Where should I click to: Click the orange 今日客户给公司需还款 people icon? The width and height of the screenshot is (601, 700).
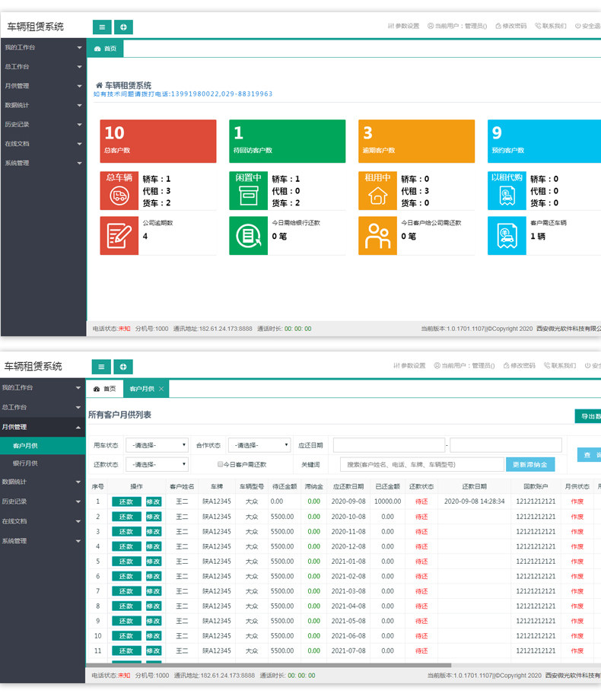(377, 236)
